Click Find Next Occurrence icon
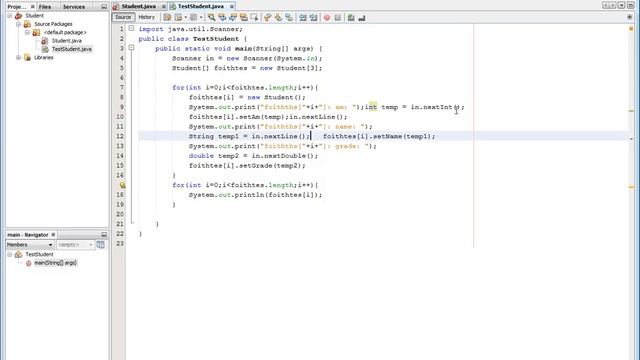This screenshot has width=640, height=360. click(233, 18)
